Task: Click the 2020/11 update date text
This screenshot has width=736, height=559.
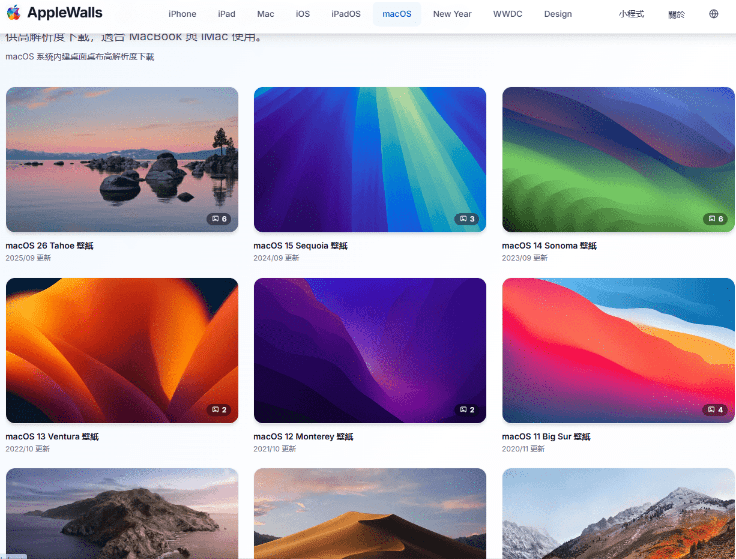Action: pos(523,449)
